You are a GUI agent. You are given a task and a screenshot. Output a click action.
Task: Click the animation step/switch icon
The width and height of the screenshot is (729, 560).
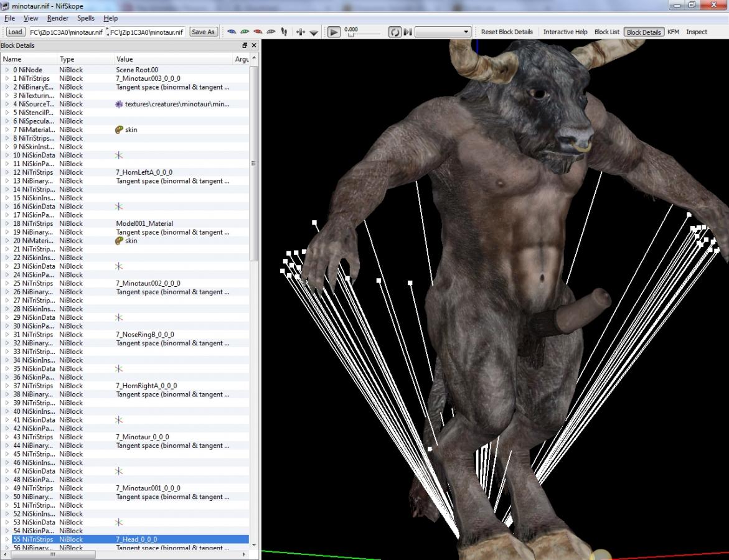pyautogui.click(x=408, y=32)
